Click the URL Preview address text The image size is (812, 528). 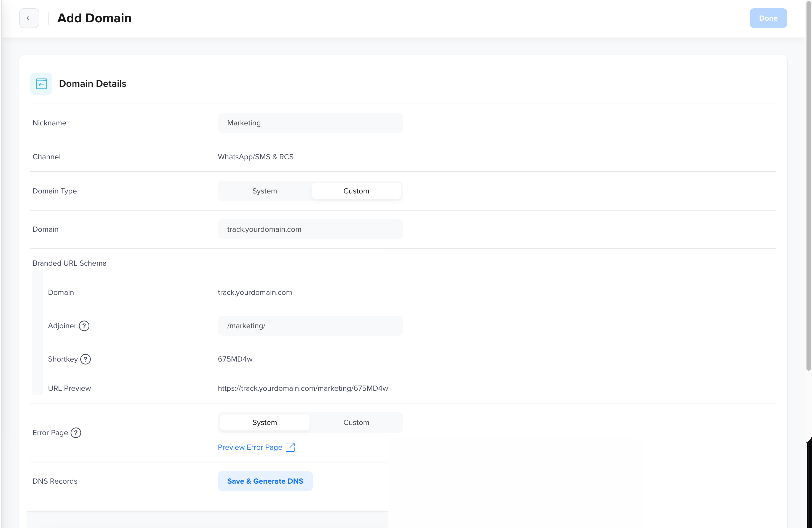click(x=303, y=389)
